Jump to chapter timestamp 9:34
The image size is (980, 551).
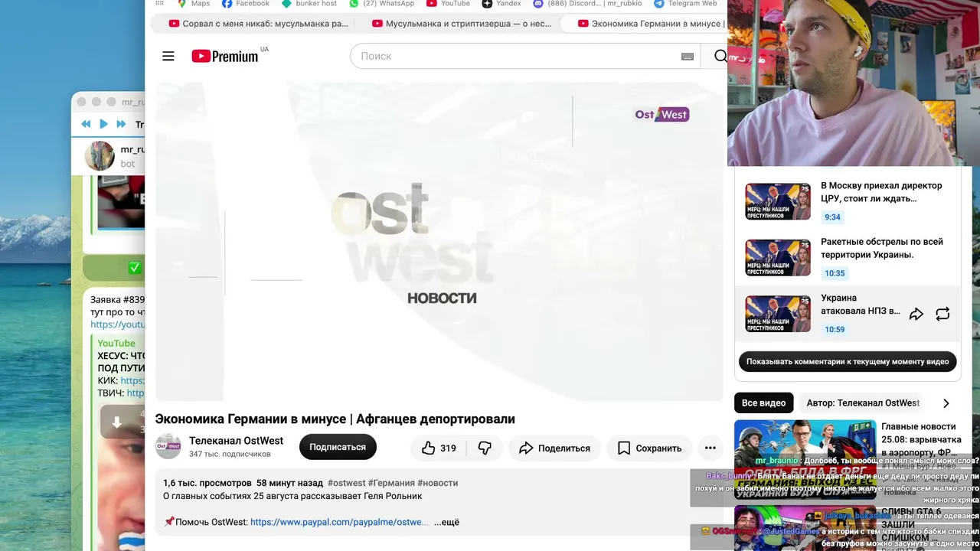(832, 217)
